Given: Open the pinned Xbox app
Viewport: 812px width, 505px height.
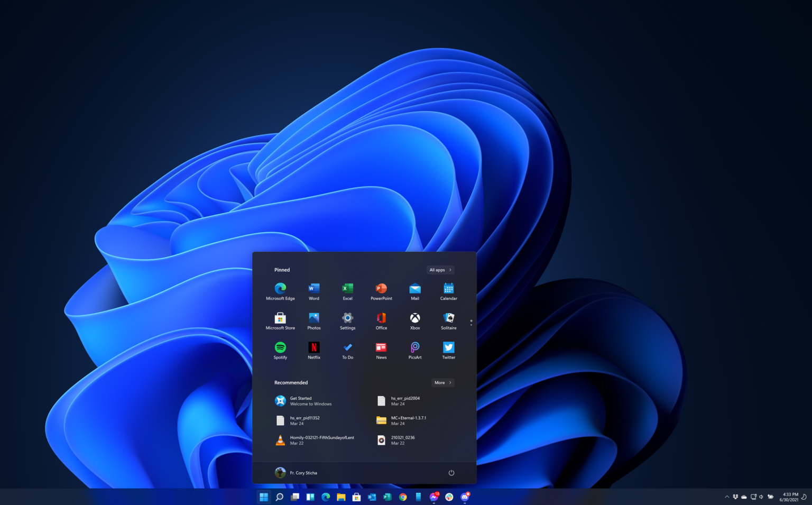Looking at the screenshot, I should coord(415,321).
